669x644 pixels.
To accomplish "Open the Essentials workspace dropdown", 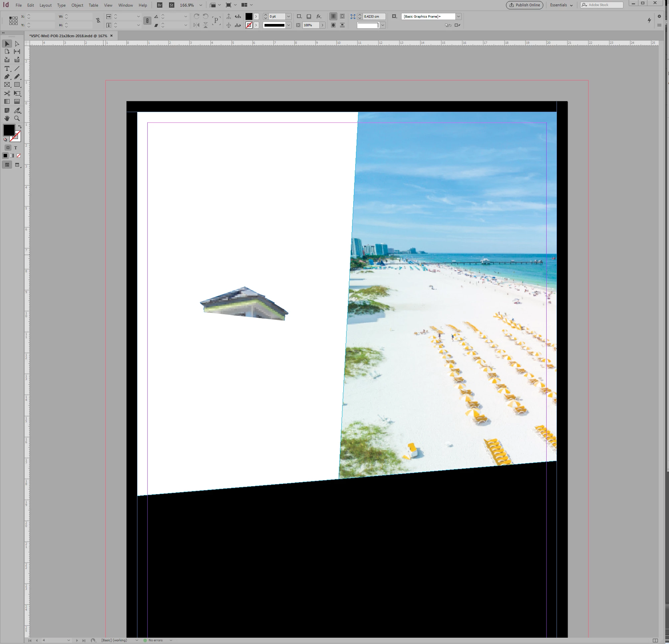I will (561, 5).
